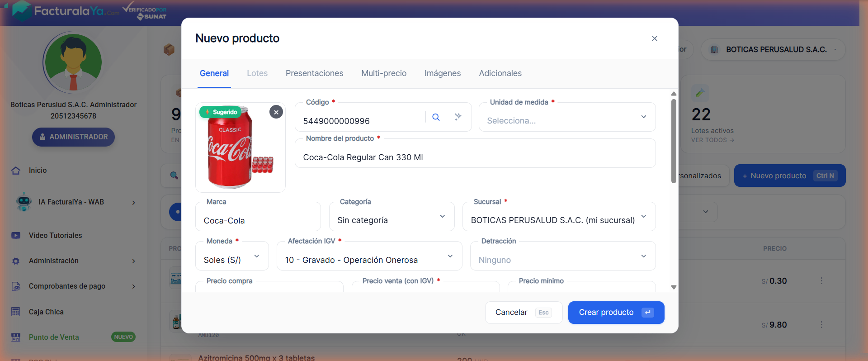Image resolution: width=868 pixels, height=361 pixels.
Task: Expand IA FacturaYa - WAB submenu
Action: tap(133, 203)
